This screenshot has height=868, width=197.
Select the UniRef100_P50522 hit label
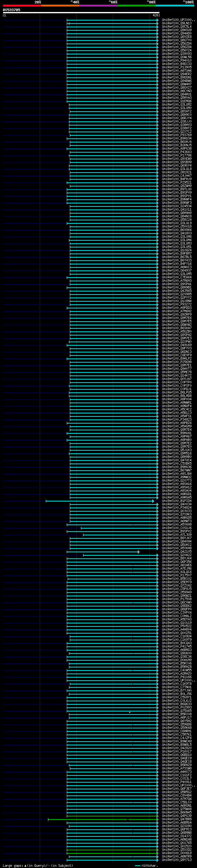click(176, 626)
